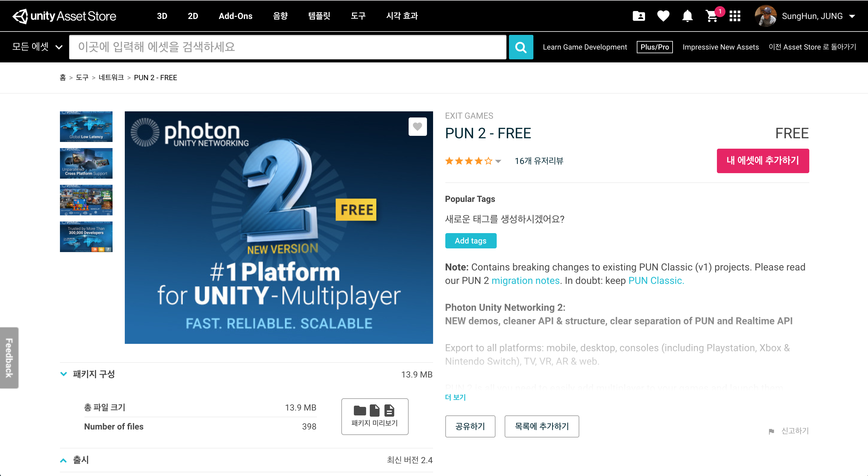Open the 모든 에셋 category dropdown
This screenshot has width=868, height=476.
37,47
